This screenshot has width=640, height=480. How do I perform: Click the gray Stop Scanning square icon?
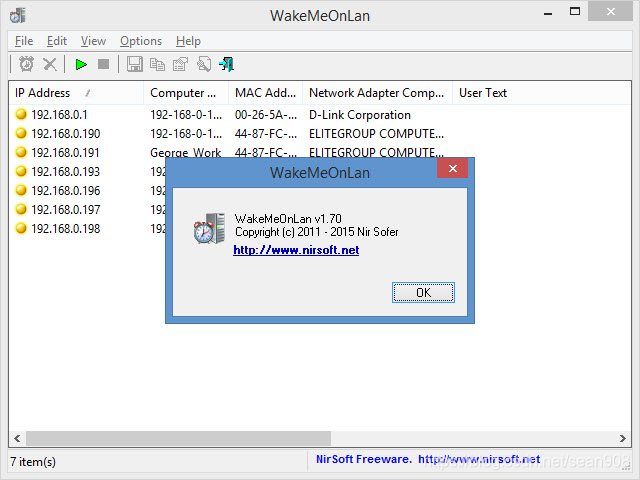tap(104, 64)
